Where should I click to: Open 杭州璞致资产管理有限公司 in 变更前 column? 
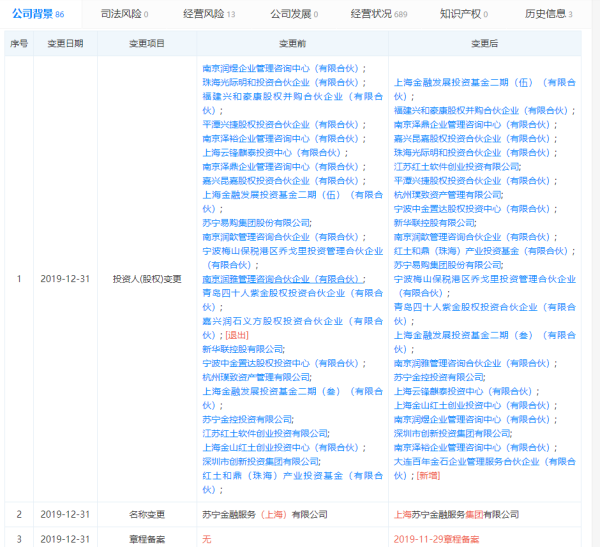click(256, 377)
